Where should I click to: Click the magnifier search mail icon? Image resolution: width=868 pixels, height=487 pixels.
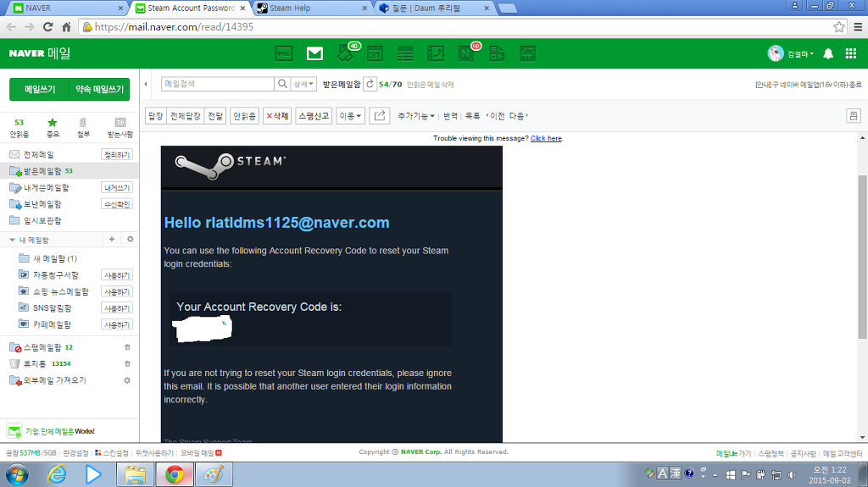[x=282, y=84]
